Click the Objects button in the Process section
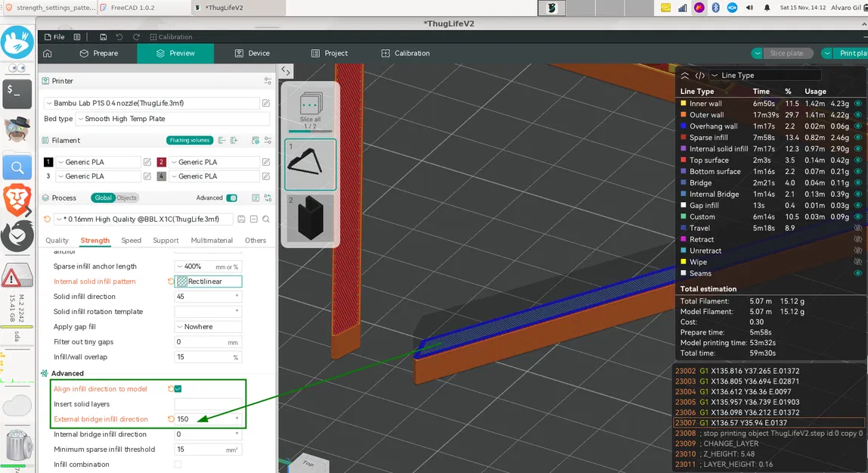Viewport: 868px width, 473px height. [x=126, y=198]
